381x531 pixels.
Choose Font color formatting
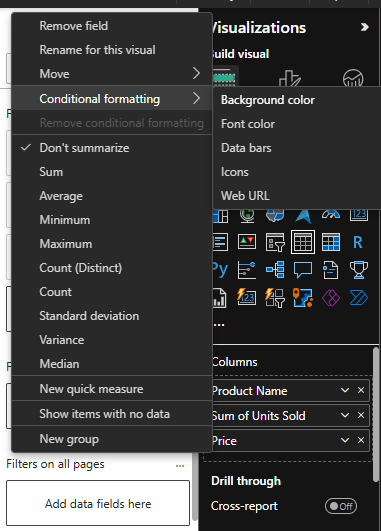(297, 124)
